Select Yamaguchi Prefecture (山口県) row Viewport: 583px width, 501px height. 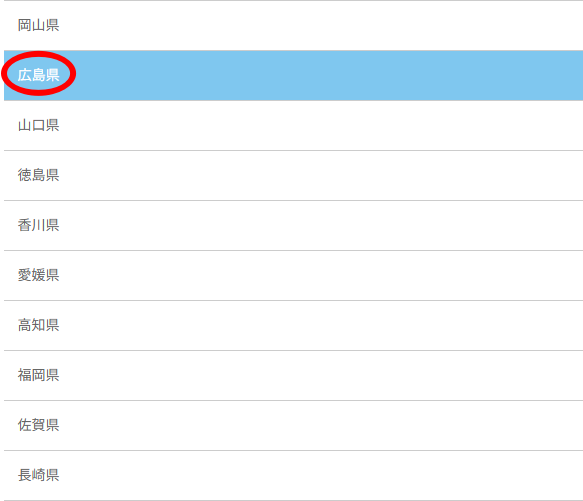(x=293, y=125)
